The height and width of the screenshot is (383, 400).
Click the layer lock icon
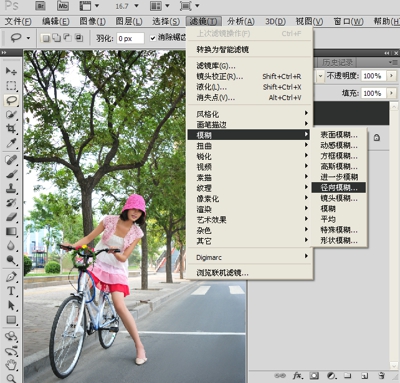[x=377, y=137]
